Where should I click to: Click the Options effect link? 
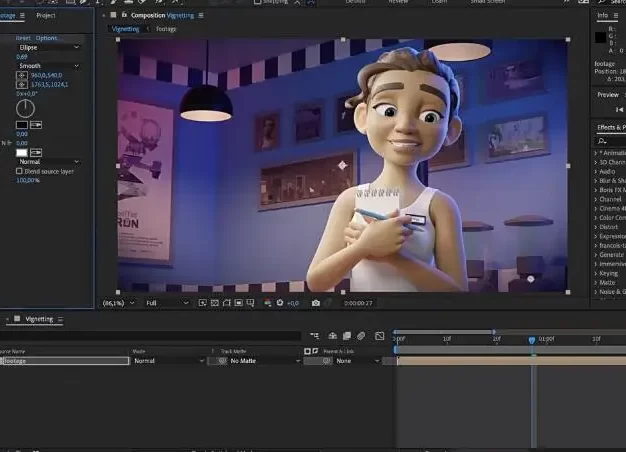pyautogui.click(x=47, y=38)
